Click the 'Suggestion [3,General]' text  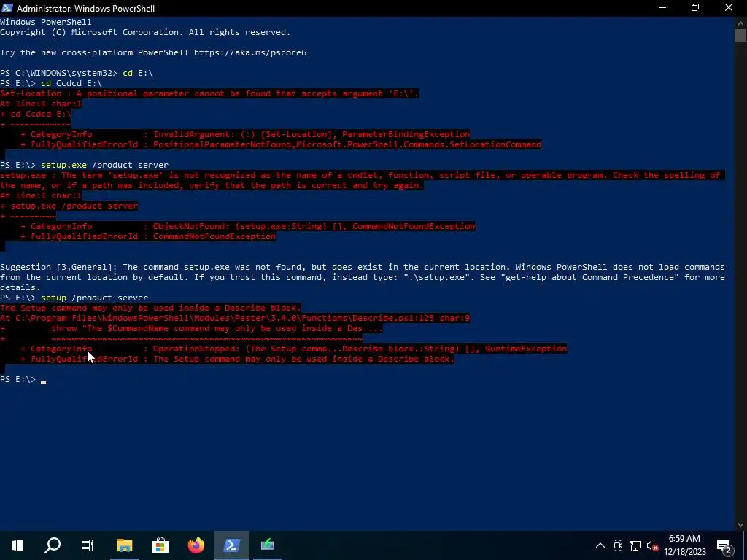tap(59, 267)
